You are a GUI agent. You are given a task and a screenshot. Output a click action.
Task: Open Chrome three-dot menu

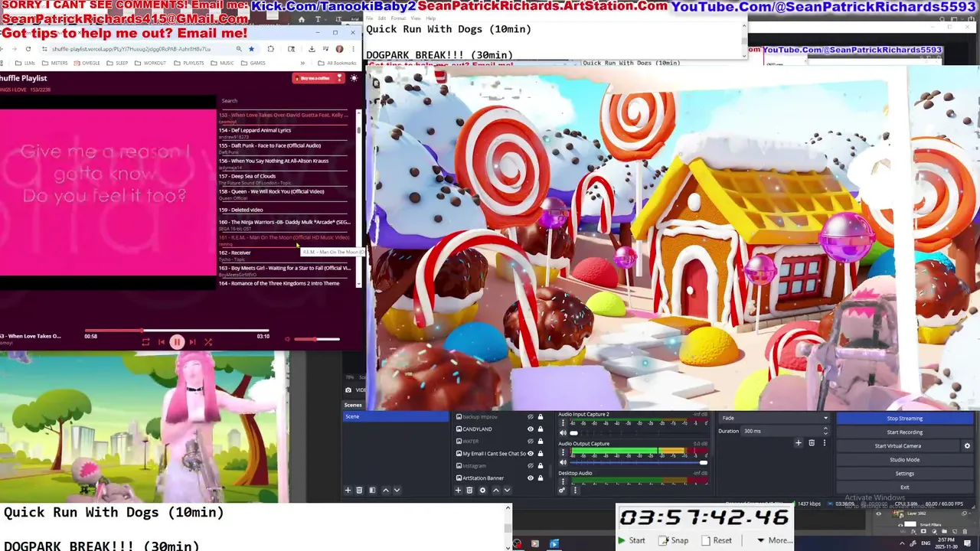353,49
